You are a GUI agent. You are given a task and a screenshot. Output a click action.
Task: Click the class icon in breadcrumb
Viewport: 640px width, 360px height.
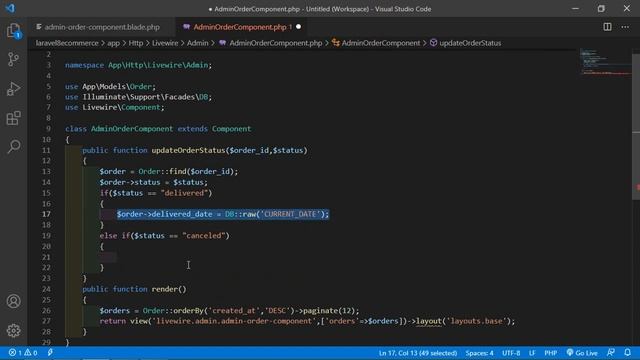(336, 43)
